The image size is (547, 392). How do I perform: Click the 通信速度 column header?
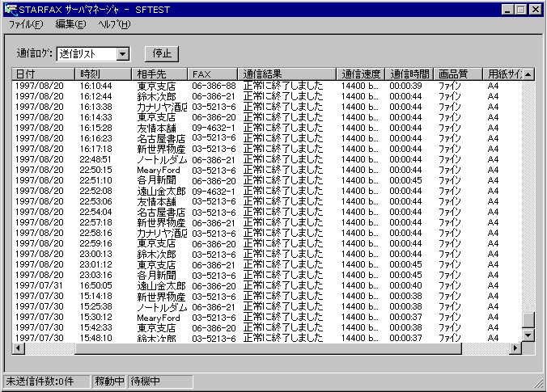tap(361, 74)
